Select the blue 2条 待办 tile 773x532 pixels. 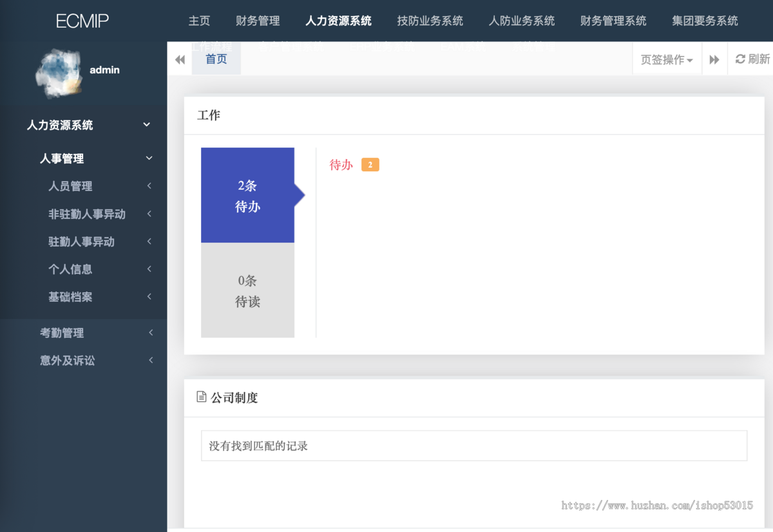[x=247, y=195]
